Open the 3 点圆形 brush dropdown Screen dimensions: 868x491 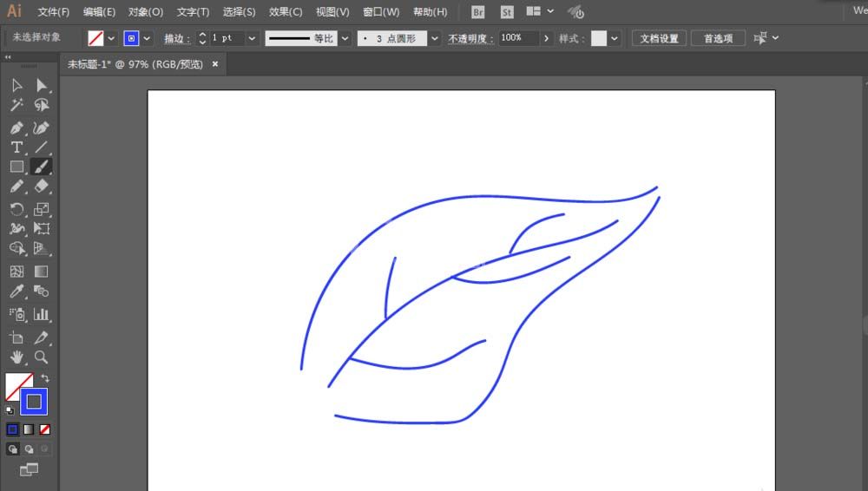[x=435, y=38]
